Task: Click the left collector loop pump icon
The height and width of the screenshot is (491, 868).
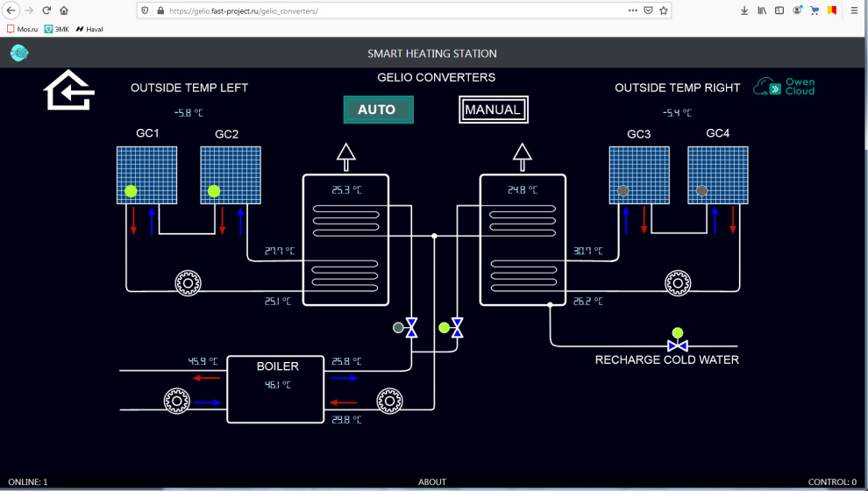Action: tap(188, 283)
